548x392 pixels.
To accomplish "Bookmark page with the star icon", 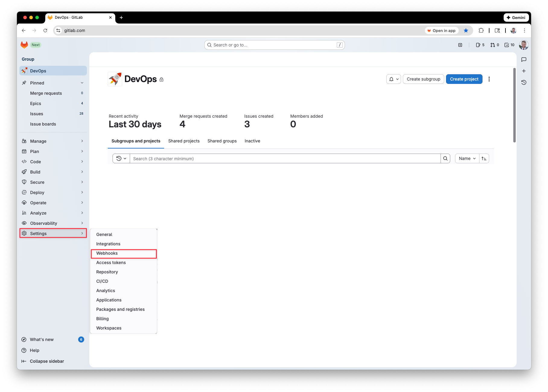I will [x=466, y=30].
